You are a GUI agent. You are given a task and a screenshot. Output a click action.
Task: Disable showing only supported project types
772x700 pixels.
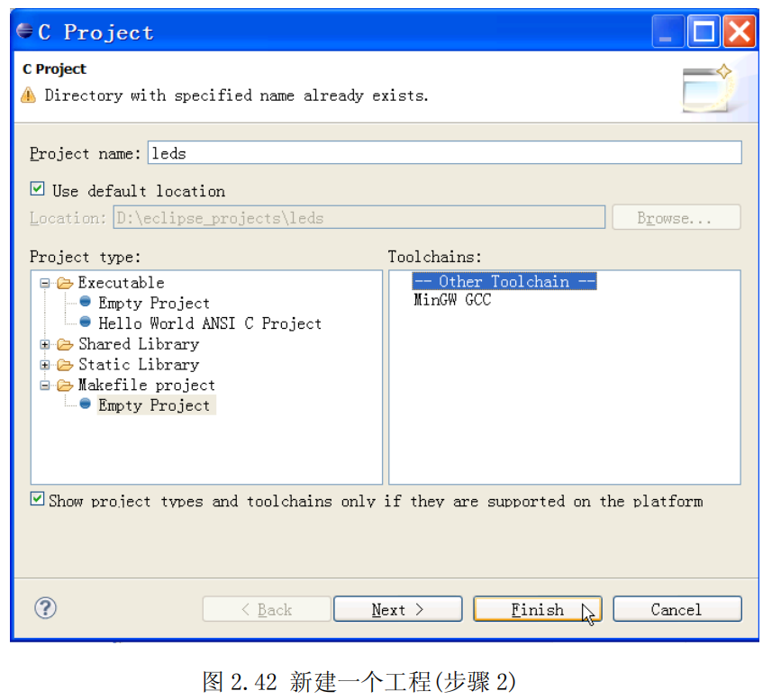click(x=36, y=498)
